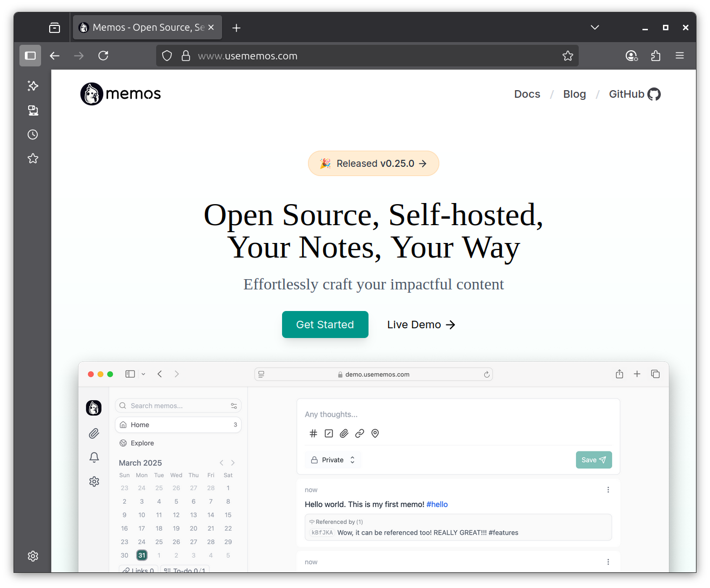710x588 pixels.
Task: Close the Memos tab
Action: point(211,28)
